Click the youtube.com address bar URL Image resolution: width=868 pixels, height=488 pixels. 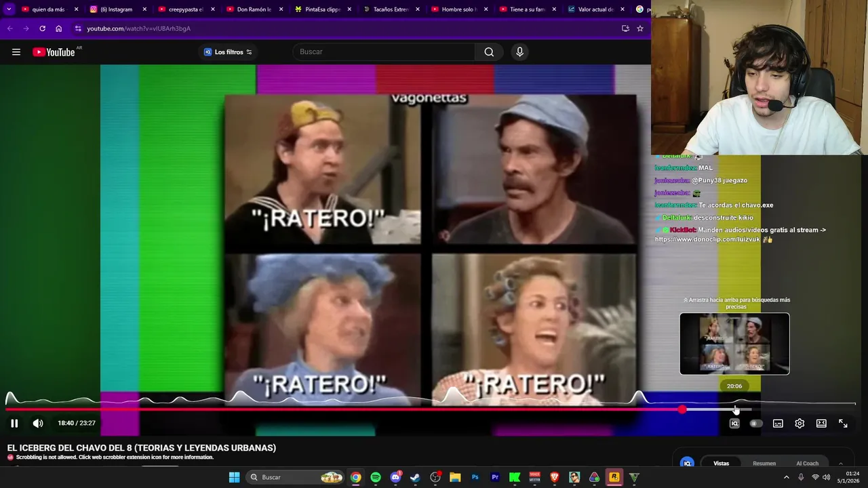(138, 28)
